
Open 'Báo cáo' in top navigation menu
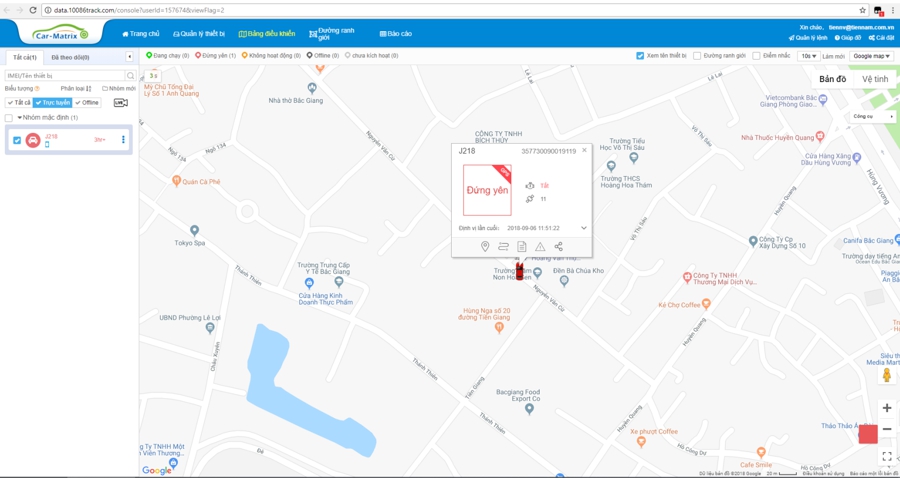tap(396, 34)
